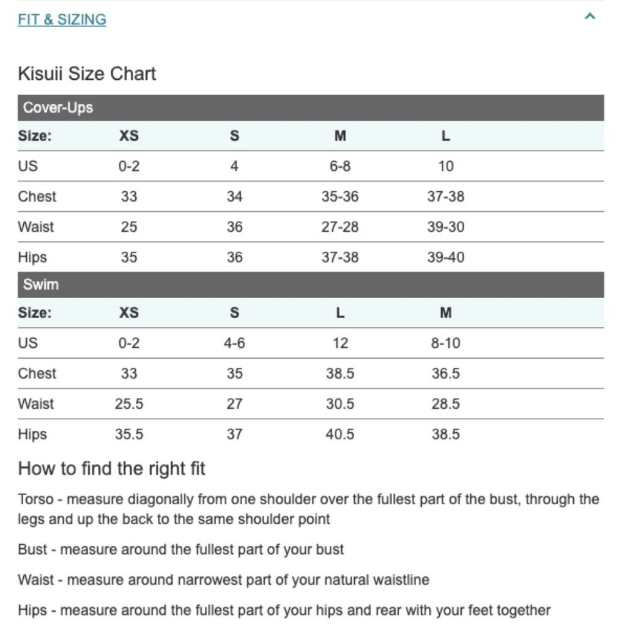The height and width of the screenshot is (644, 644).
Task: Select the Hips measurement instruction line
Action: [x=284, y=610]
